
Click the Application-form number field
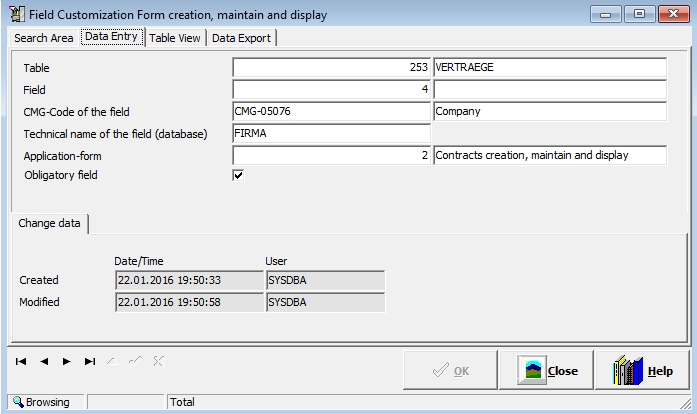click(331, 156)
